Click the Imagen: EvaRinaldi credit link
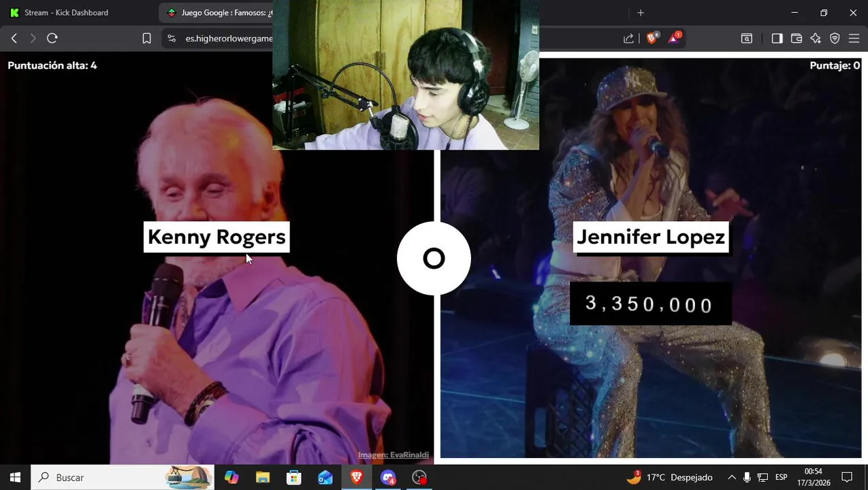This screenshot has width=868, height=490. [x=393, y=455]
